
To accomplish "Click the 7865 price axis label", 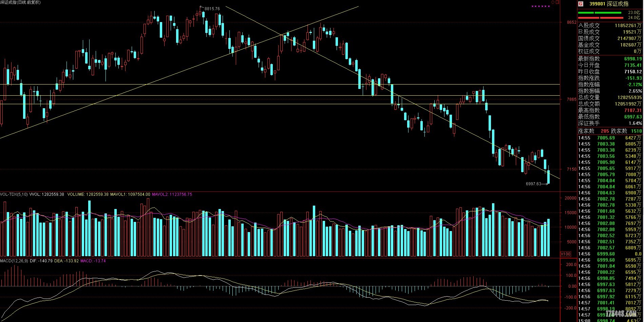I will pyautogui.click(x=571, y=99).
